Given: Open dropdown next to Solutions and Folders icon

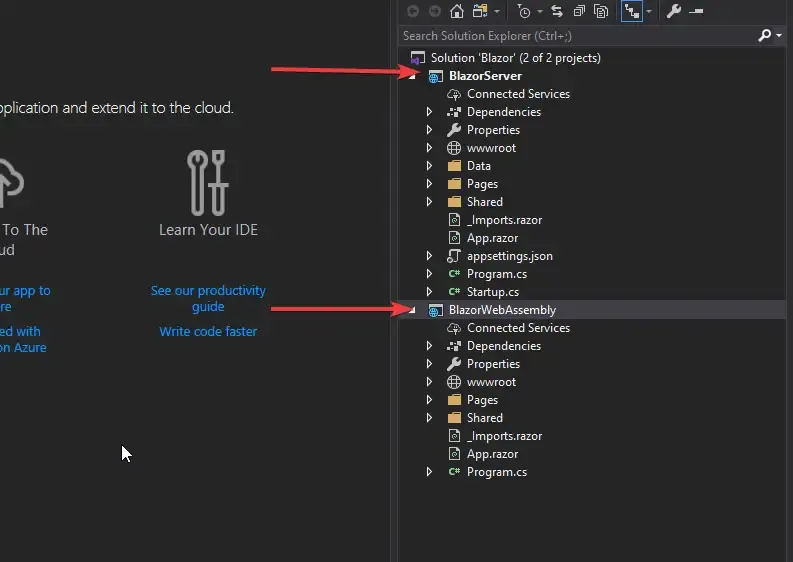Looking at the screenshot, I should click(x=497, y=11).
